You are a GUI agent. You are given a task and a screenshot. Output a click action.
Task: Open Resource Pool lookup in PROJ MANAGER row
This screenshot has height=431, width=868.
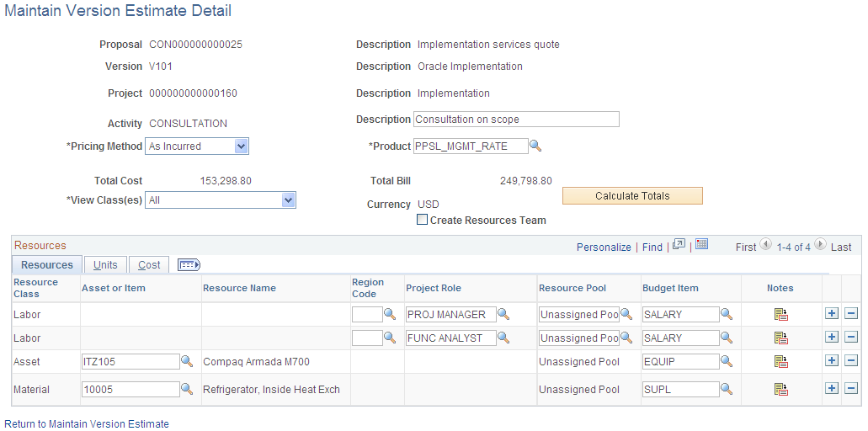pyautogui.click(x=626, y=314)
